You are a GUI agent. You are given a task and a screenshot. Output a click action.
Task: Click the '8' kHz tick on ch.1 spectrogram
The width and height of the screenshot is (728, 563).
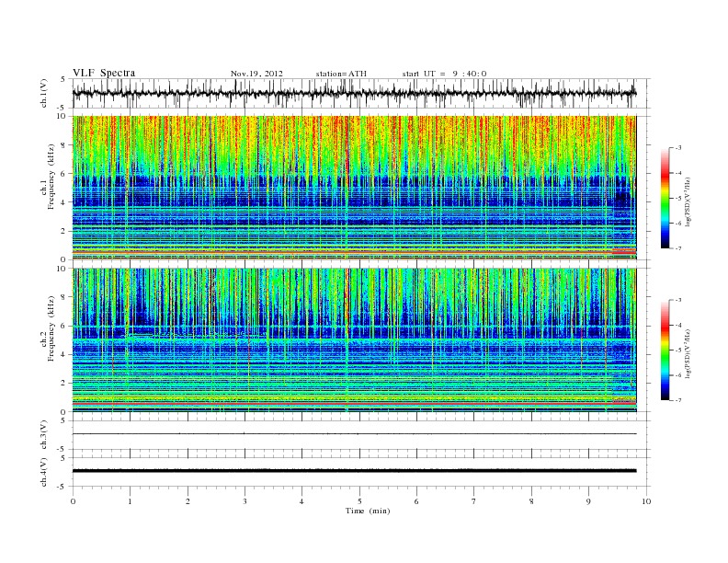tap(63, 145)
